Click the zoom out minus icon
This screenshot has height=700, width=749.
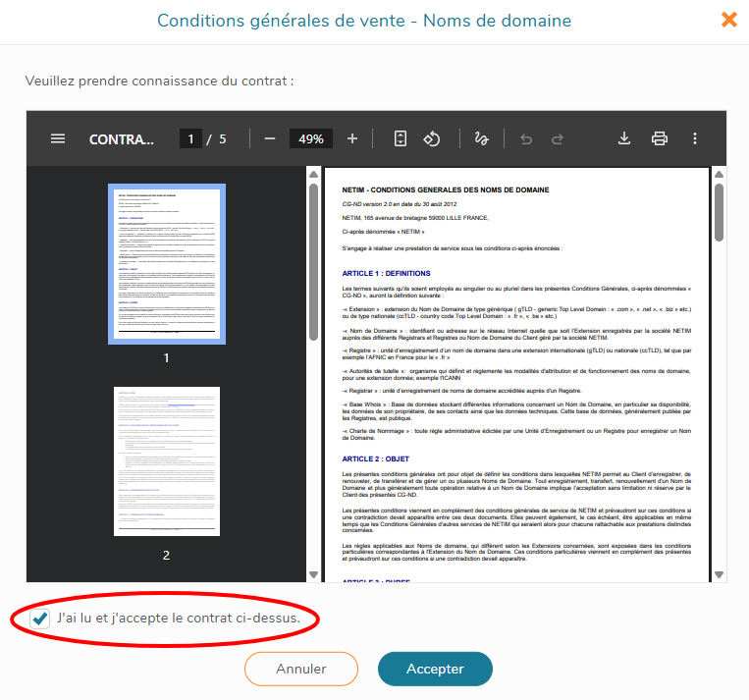click(x=270, y=138)
